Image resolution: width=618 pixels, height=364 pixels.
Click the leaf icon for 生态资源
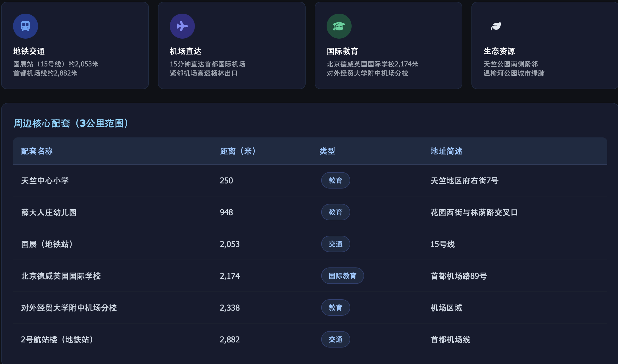tap(496, 26)
